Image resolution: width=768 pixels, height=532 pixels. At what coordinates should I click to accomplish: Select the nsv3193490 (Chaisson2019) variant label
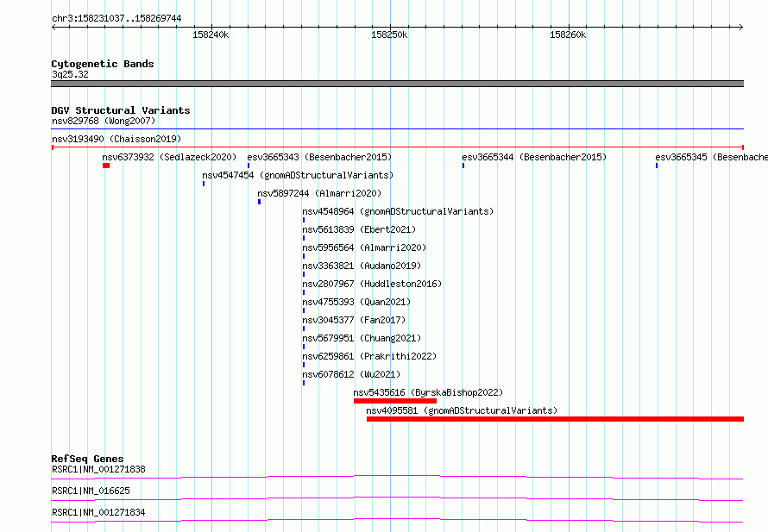(x=116, y=139)
